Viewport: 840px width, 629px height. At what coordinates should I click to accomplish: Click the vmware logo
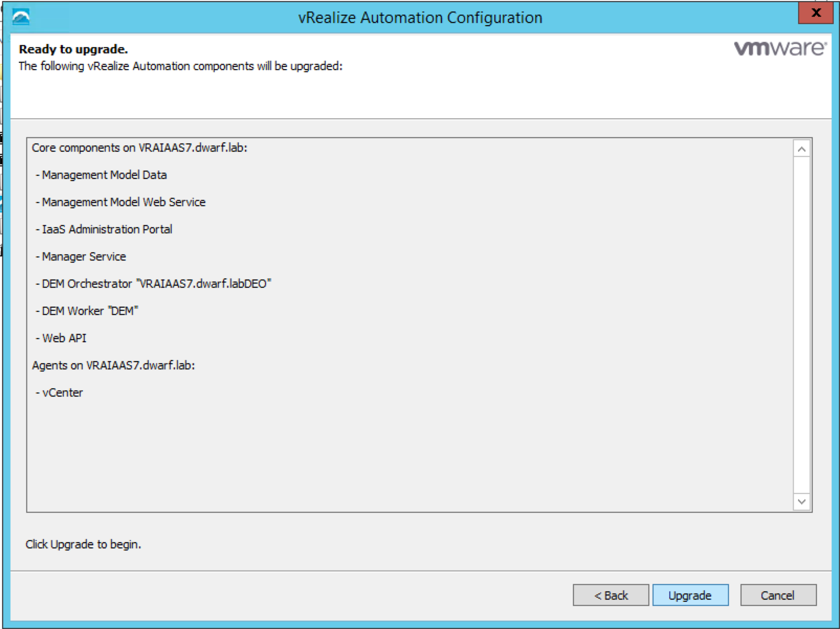(780, 49)
